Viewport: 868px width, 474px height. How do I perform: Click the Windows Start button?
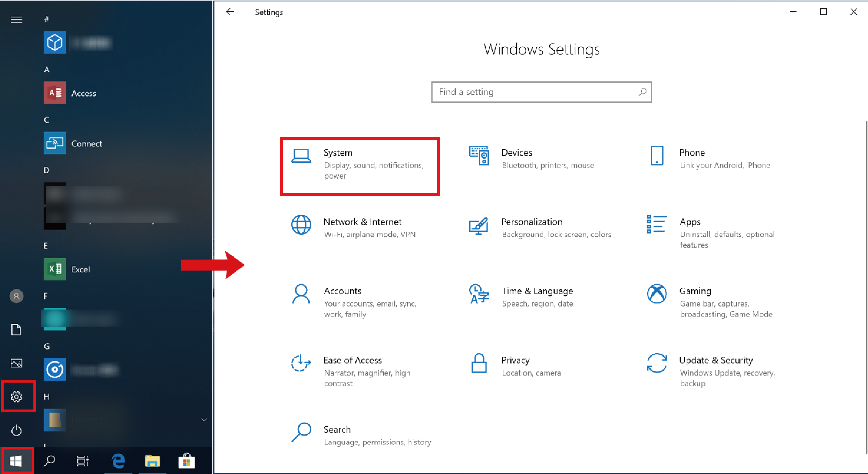coord(16,461)
